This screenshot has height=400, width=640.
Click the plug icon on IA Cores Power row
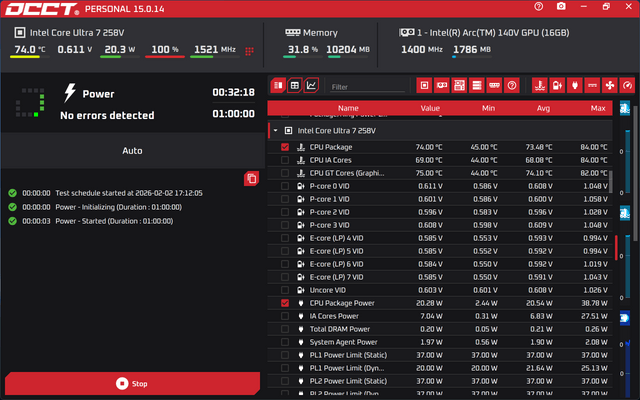[x=301, y=316]
